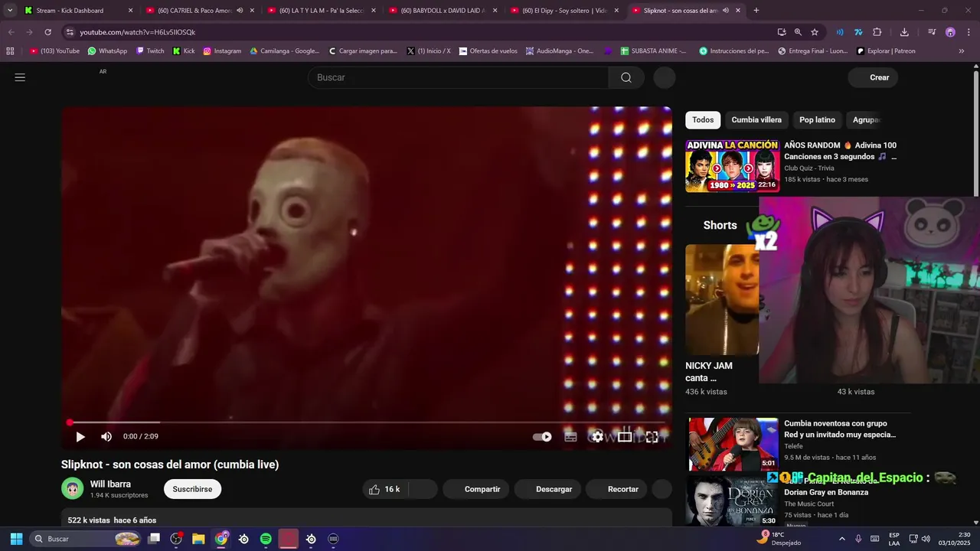The width and height of the screenshot is (980, 551).
Task: Toggle video autoplay switch
Action: 542,437
